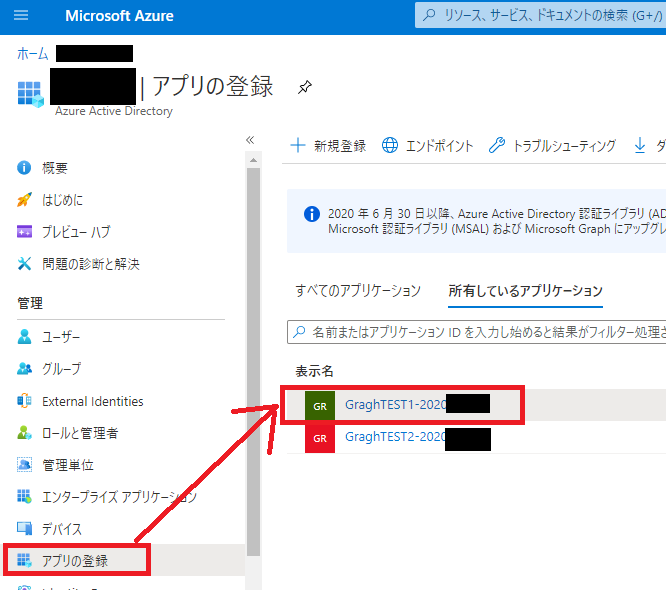Switch to 所有しているアプリケーション tab
Viewport: 666px width, 590px height.
[525, 291]
